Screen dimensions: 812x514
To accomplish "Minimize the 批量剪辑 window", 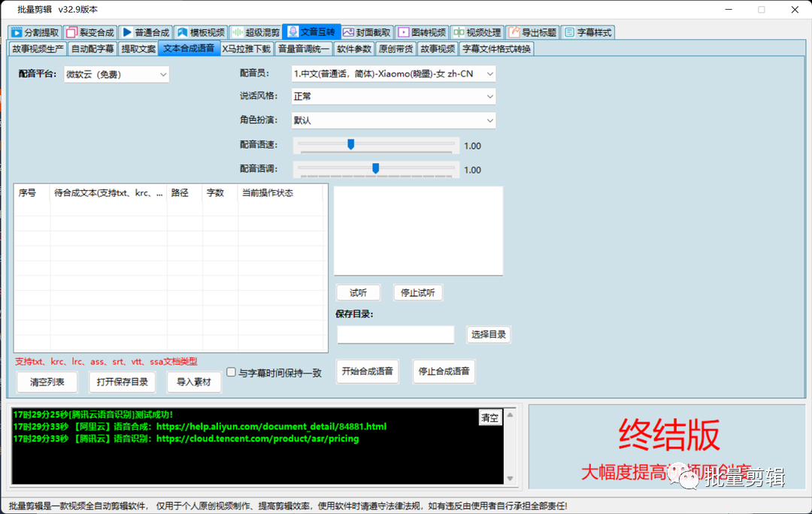I will (x=729, y=9).
